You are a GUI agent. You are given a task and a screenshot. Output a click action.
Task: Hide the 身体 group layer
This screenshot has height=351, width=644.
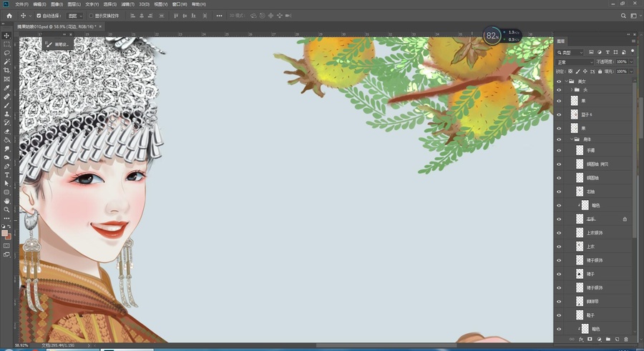559,139
